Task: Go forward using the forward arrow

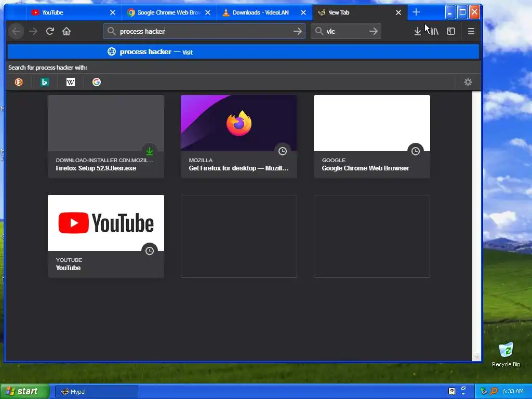Action: pos(33,31)
